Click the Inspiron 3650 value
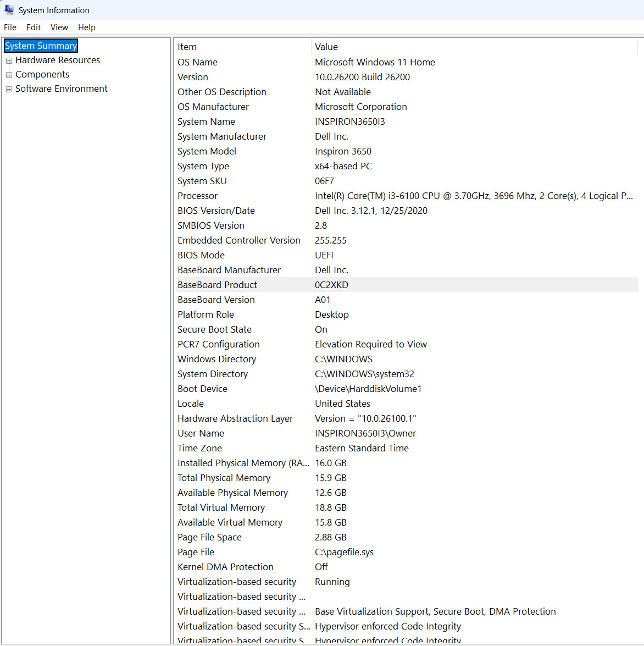This screenshot has width=644, height=646. (343, 151)
